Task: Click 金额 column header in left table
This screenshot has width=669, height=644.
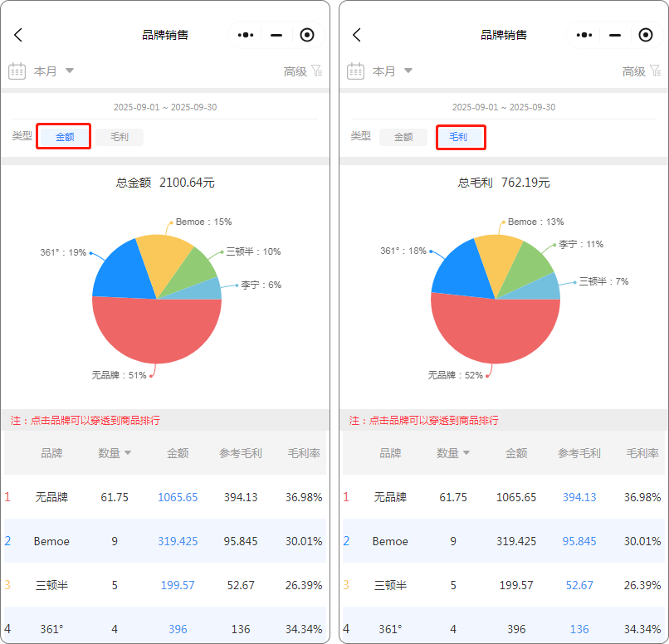Action: pos(178,453)
